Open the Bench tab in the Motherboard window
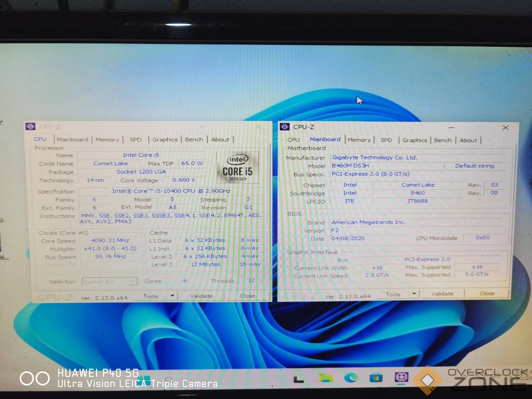Screen dimensions: 532x399 pyautogui.click(x=443, y=140)
